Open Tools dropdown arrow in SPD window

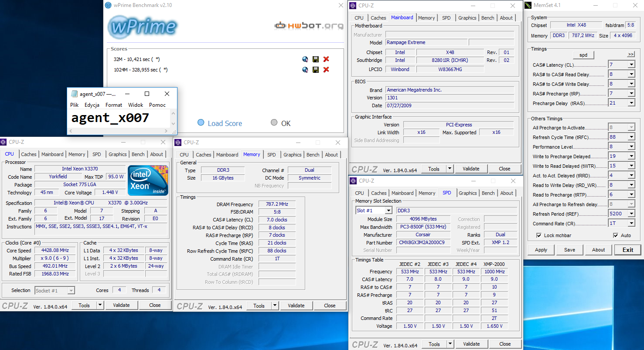[x=450, y=344]
